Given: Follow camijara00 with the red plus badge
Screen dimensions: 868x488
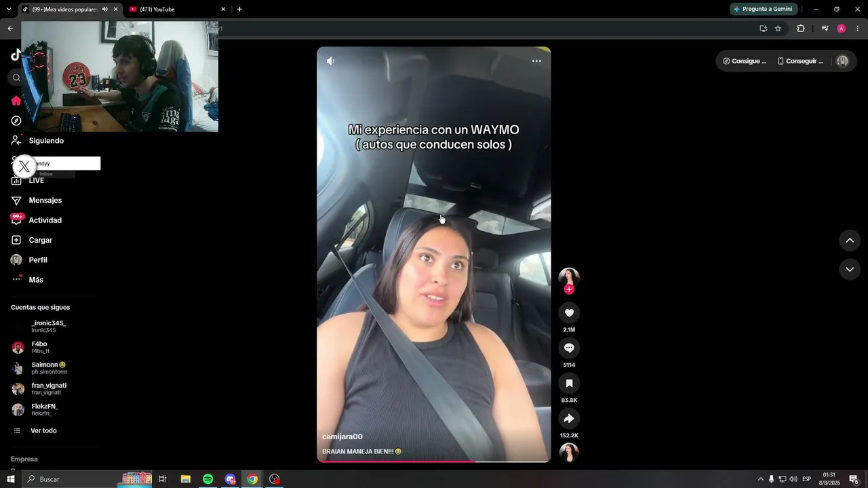Looking at the screenshot, I should pyautogui.click(x=569, y=289).
